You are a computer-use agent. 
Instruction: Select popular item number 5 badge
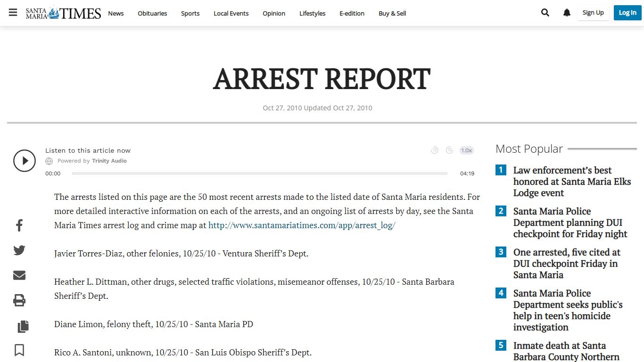pyautogui.click(x=501, y=346)
